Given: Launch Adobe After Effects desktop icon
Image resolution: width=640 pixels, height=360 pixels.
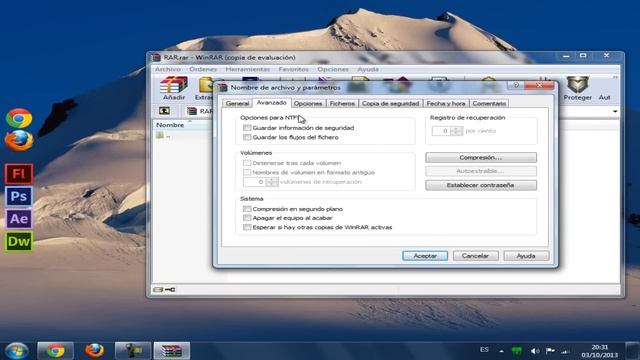Looking at the screenshot, I should coord(19,219).
